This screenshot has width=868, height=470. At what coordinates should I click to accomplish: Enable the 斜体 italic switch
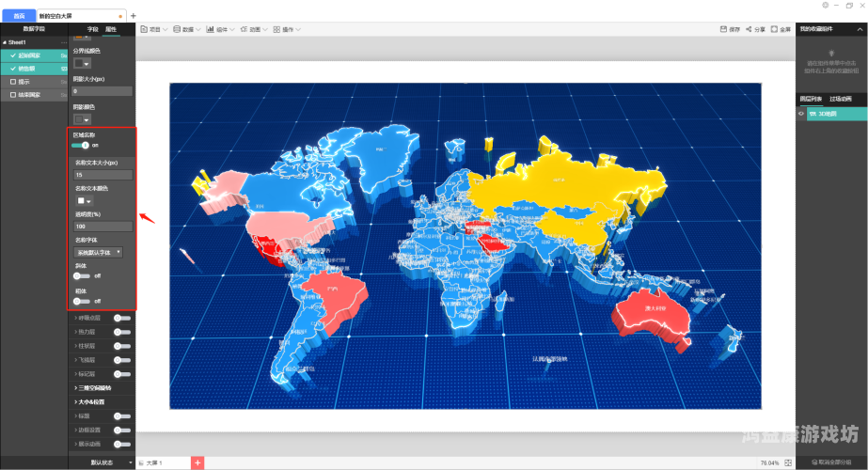click(x=82, y=275)
